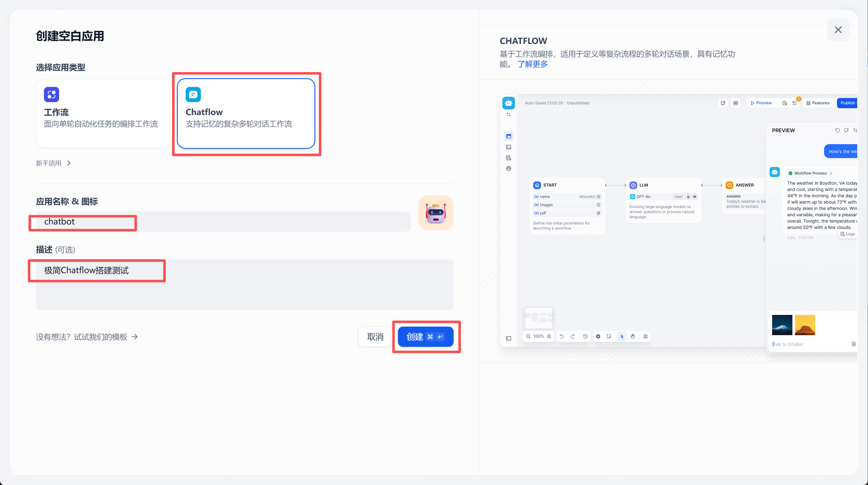The width and height of the screenshot is (868, 485).
Task: Select the pointer mode tool
Action: pos(622,336)
